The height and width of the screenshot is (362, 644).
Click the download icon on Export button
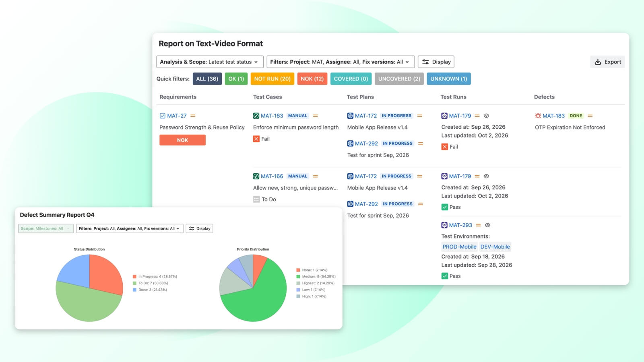point(598,62)
